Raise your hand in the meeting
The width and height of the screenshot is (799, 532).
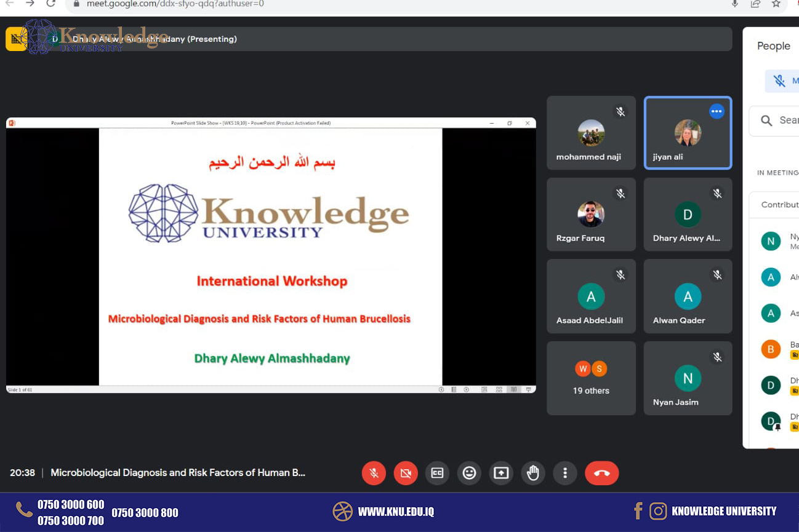pos(533,473)
